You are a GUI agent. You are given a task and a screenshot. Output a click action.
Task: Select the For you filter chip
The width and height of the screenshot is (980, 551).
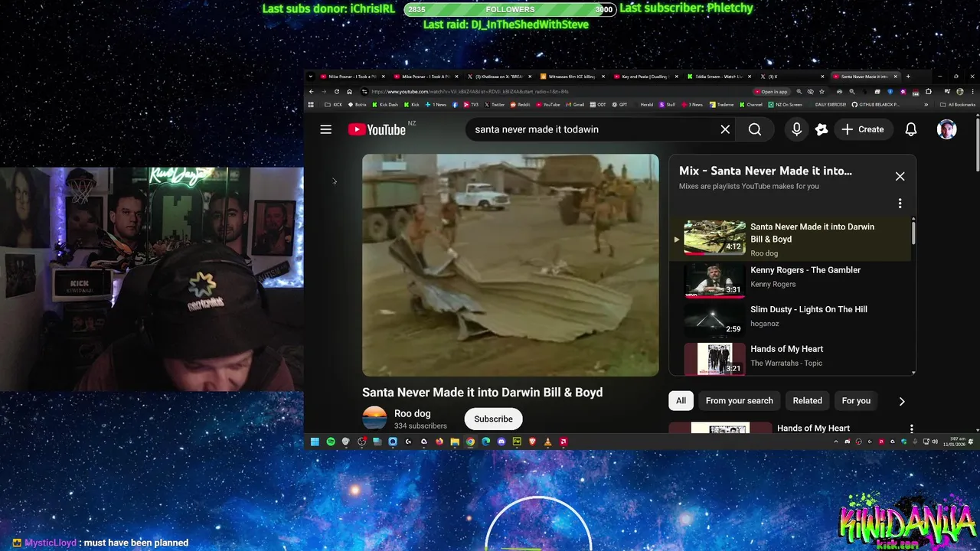tap(856, 401)
